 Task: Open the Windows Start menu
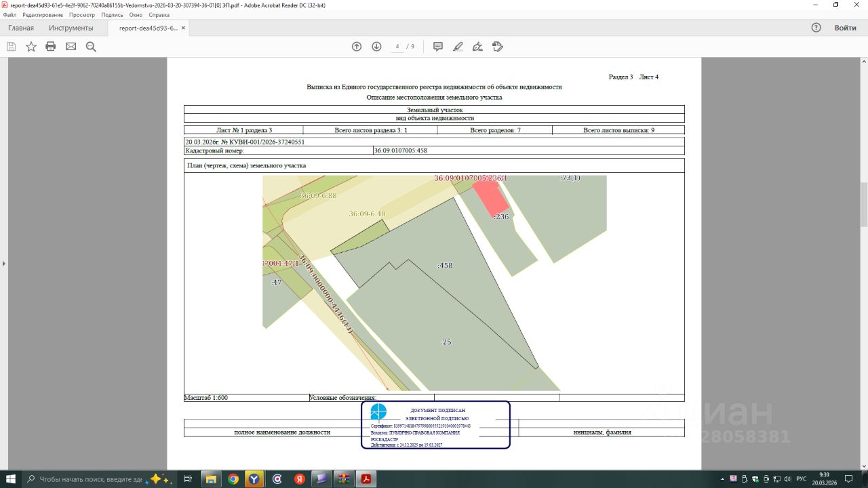pyautogui.click(x=11, y=479)
